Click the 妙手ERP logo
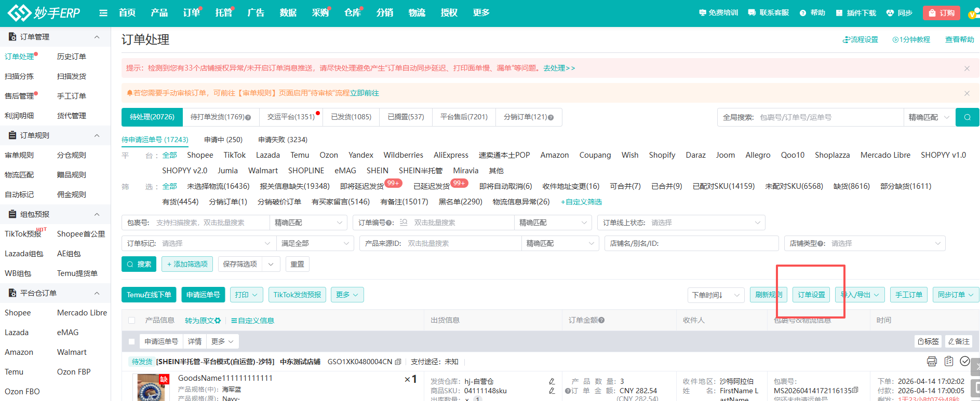 (44, 13)
